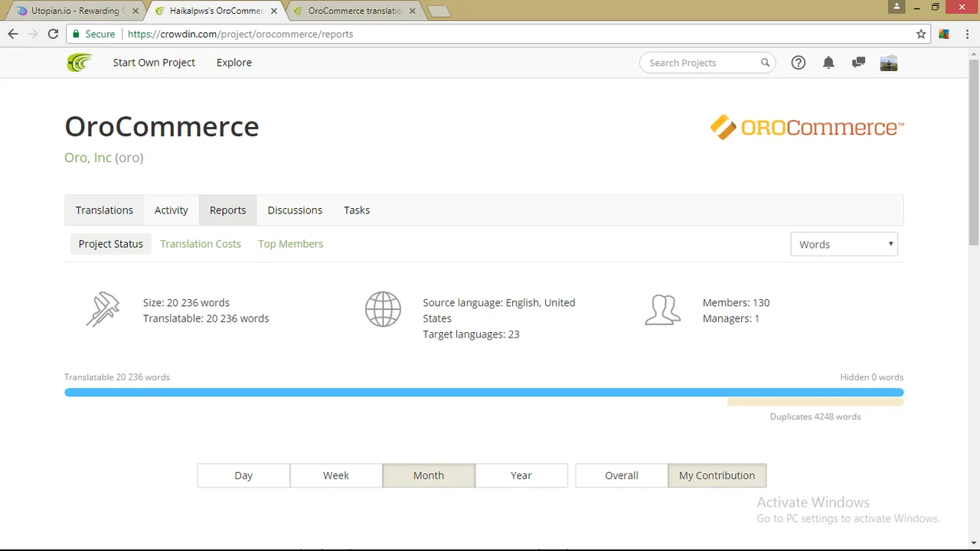Image resolution: width=980 pixels, height=551 pixels.
Task: Bookmark this page with star icon
Action: pos(921,34)
